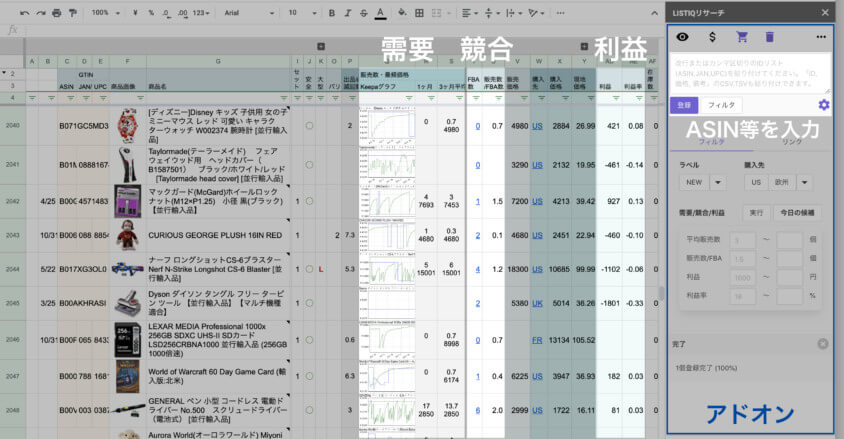Click the dollar icon in LISTIQ panel

(x=712, y=37)
